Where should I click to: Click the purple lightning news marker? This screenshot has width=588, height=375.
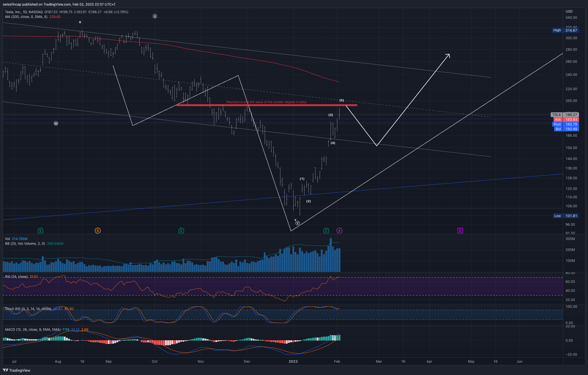tap(339, 231)
